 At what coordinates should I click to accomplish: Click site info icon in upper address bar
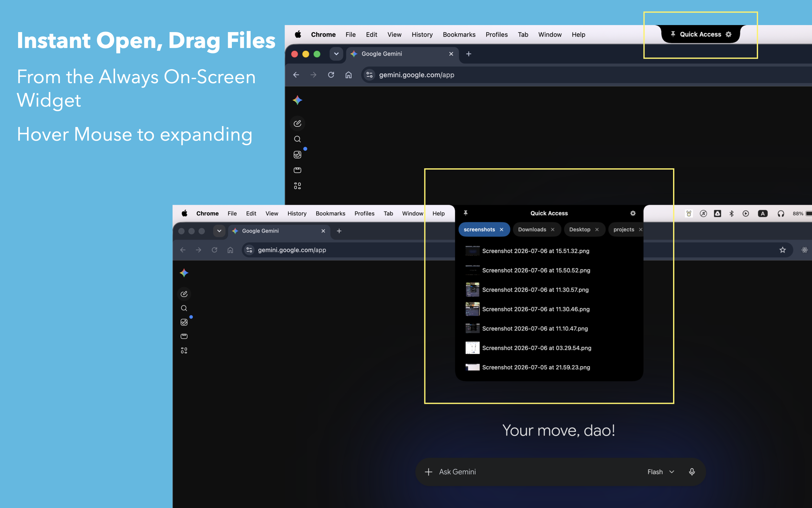click(x=370, y=75)
